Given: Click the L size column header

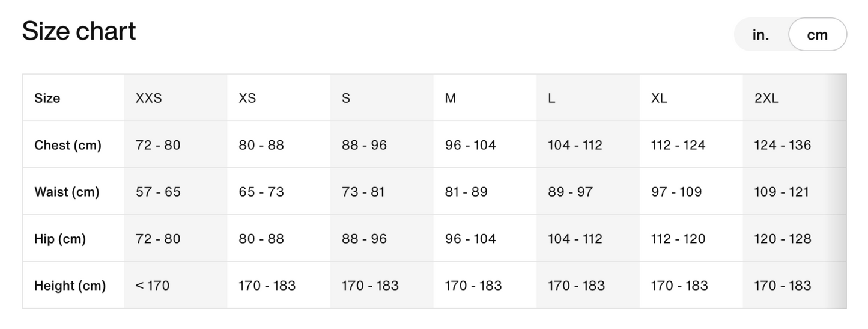Looking at the screenshot, I should coord(551,98).
